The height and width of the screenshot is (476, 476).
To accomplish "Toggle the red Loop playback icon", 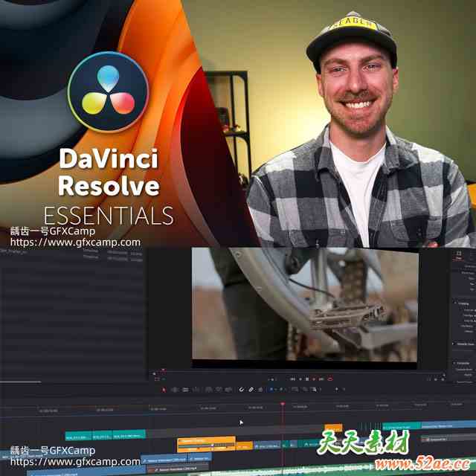I will 330,379.
